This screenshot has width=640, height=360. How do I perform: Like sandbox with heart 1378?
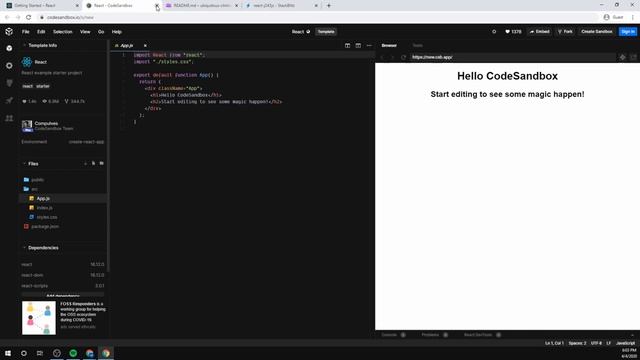[x=513, y=31]
